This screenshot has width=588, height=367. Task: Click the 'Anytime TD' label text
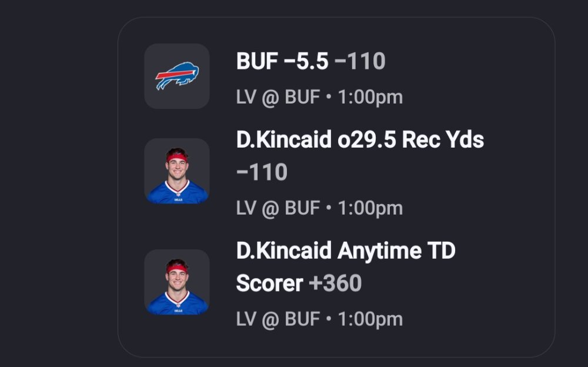pos(396,251)
